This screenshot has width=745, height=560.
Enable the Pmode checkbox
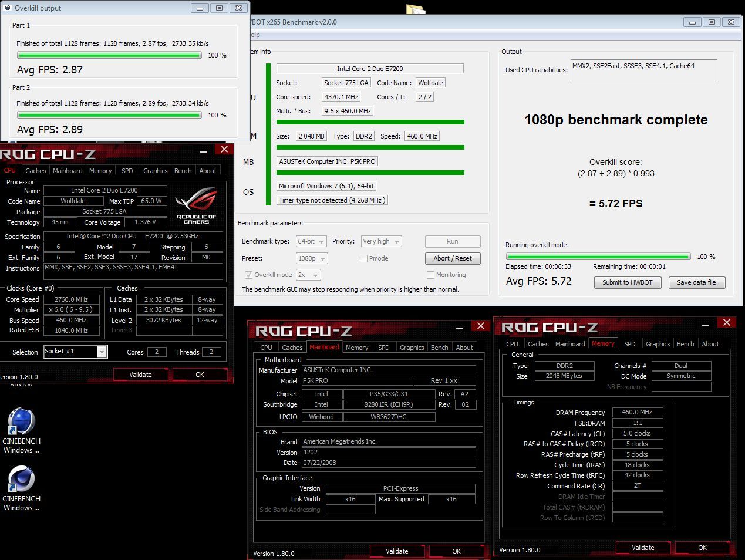click(363, 258)
